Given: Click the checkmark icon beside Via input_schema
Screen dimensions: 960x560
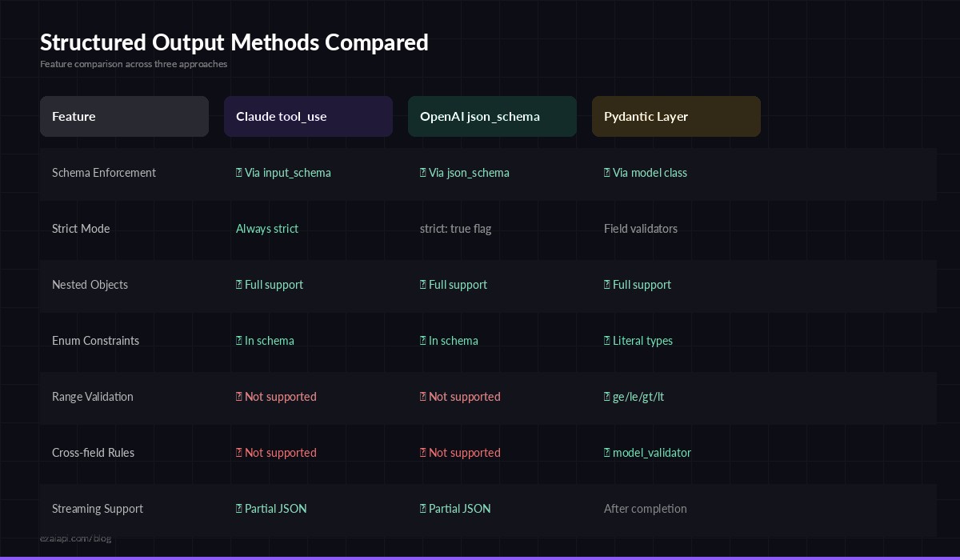Looking at the screenshot, I should click(238, 173).
